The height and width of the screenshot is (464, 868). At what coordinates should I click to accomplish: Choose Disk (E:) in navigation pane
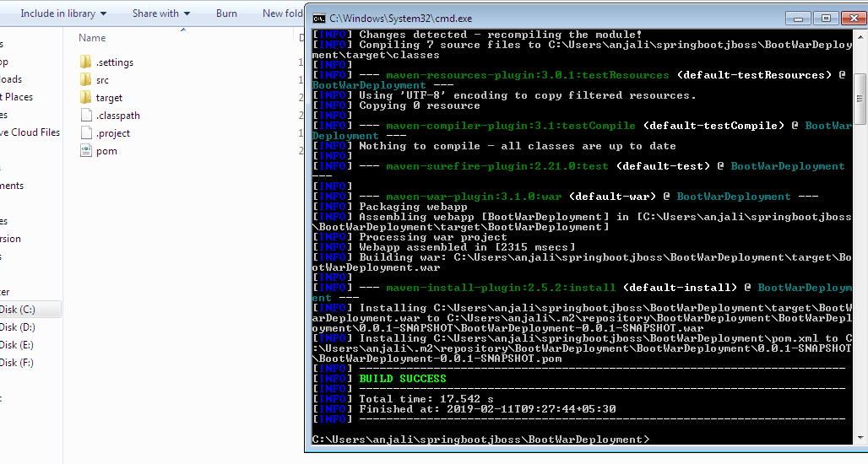[x=18, y=345]
